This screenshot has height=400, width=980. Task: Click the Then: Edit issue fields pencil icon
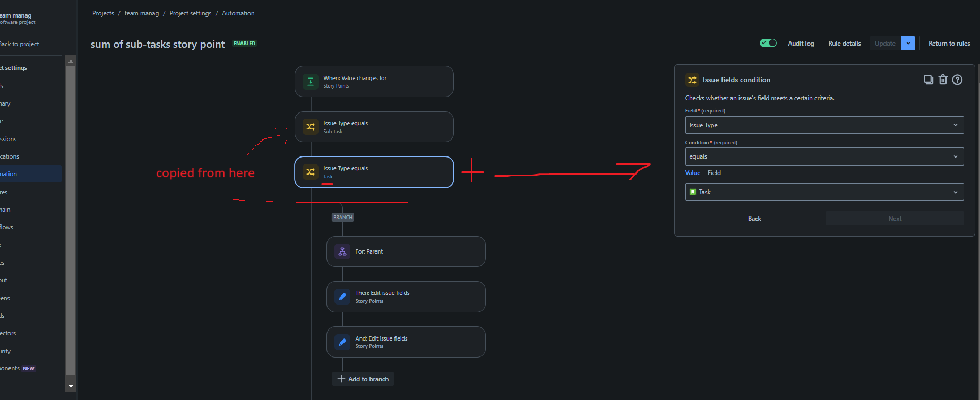[342, 297]
